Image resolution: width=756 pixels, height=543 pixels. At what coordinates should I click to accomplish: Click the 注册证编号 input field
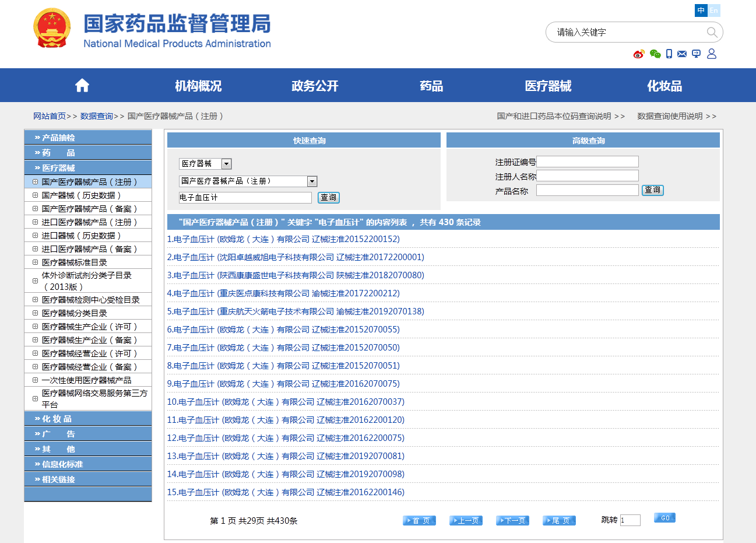pyautogui.click(x=587, y=162)
